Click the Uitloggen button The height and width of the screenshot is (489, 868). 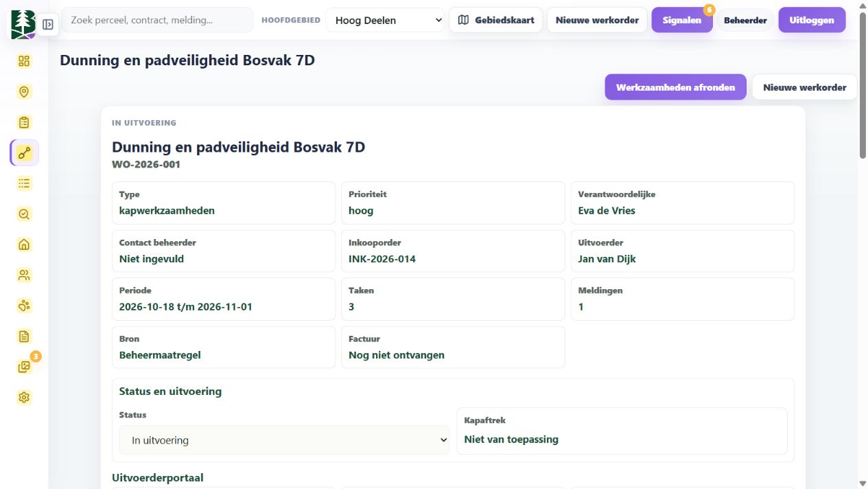(812, 20)
